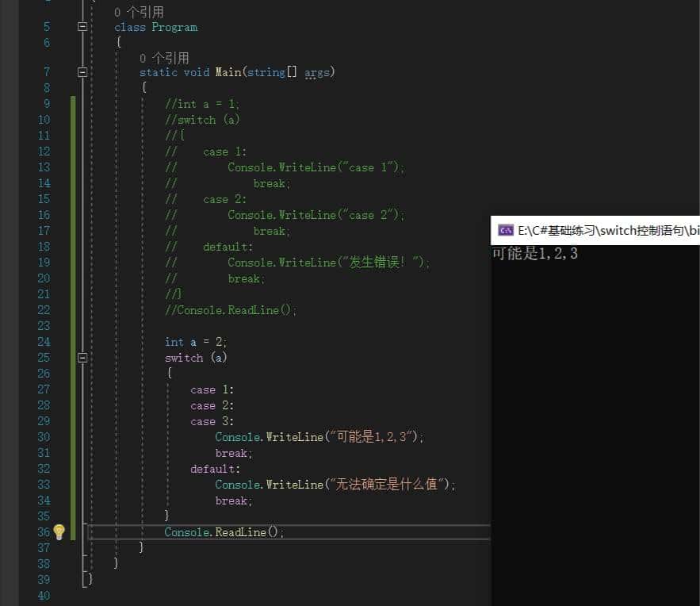Screen dimensions: 700x606
Task: Click line number 36 in gutter
Action: coord(44,532)
